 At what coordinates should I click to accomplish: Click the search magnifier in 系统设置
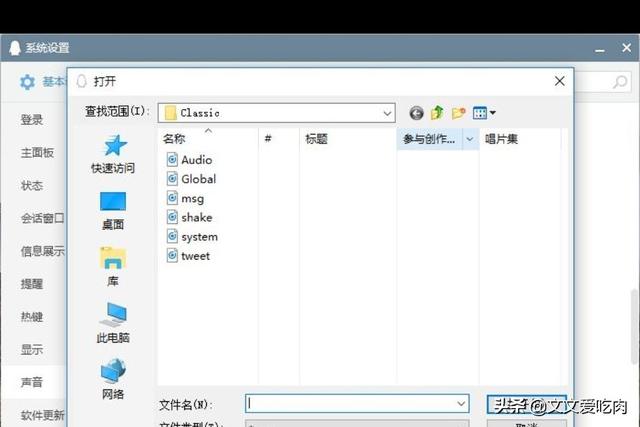pos(620,82)
